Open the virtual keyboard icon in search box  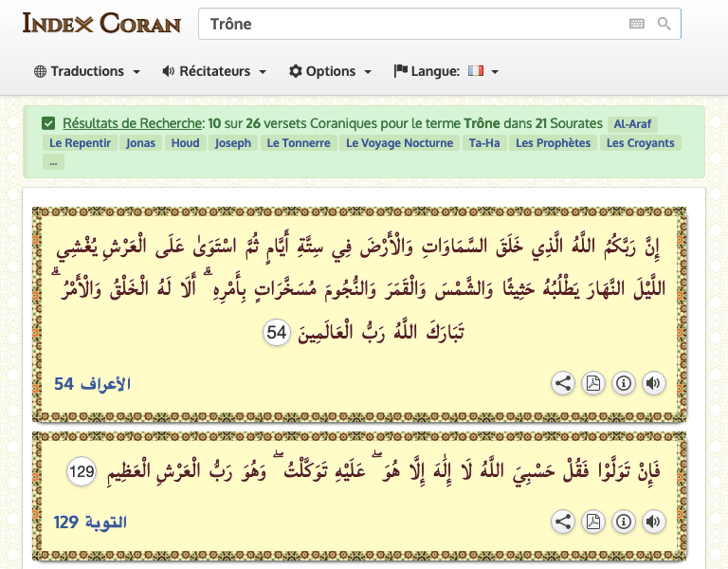637,25
